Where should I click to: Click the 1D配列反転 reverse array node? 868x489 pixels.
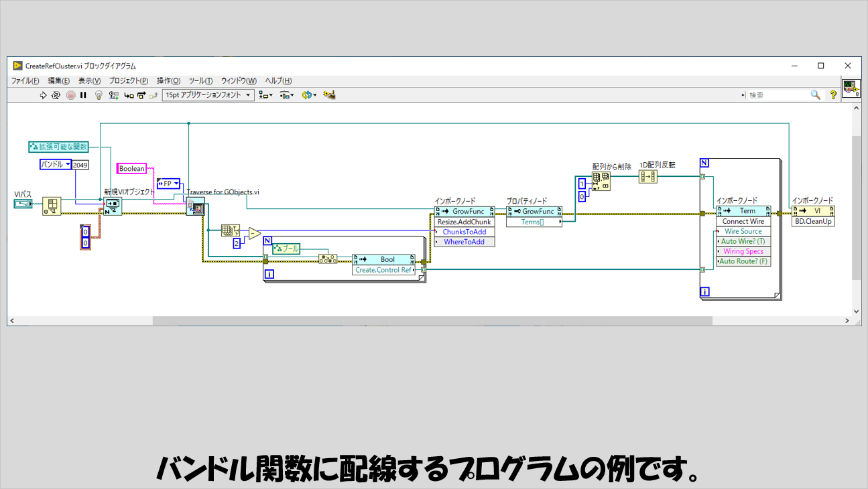pos(647,177)
